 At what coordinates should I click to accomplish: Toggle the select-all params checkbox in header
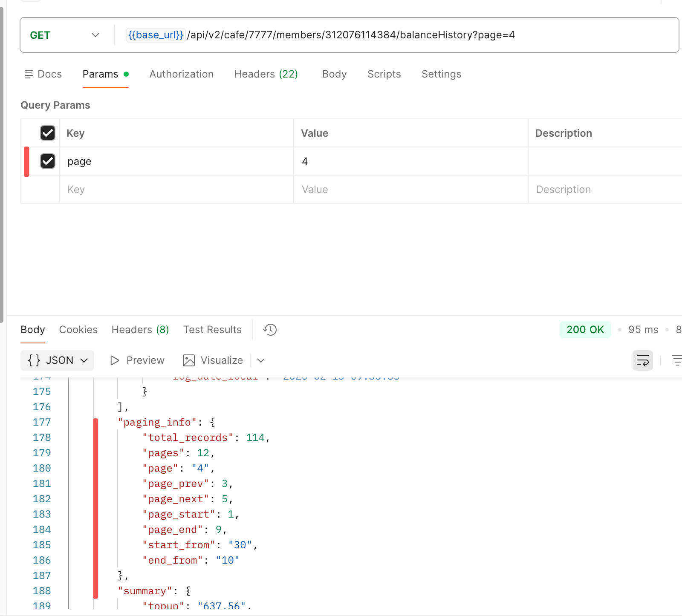(x=48, y=133)
